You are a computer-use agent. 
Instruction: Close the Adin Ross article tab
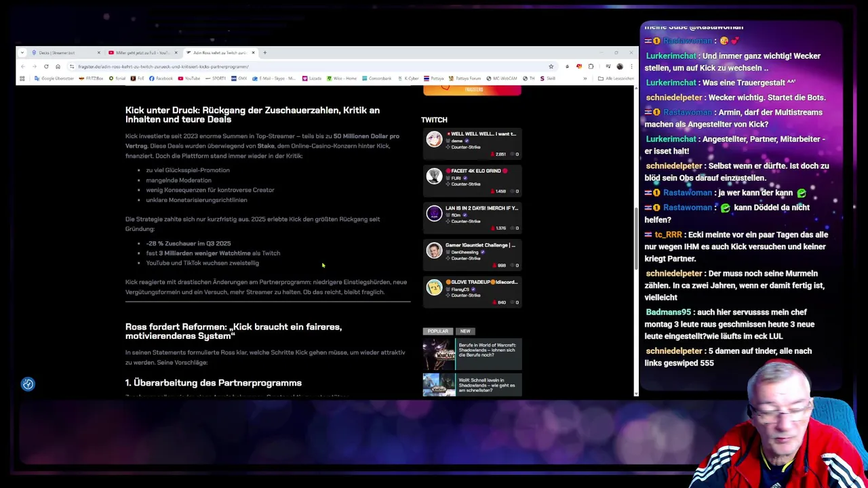tap(253, 53)
